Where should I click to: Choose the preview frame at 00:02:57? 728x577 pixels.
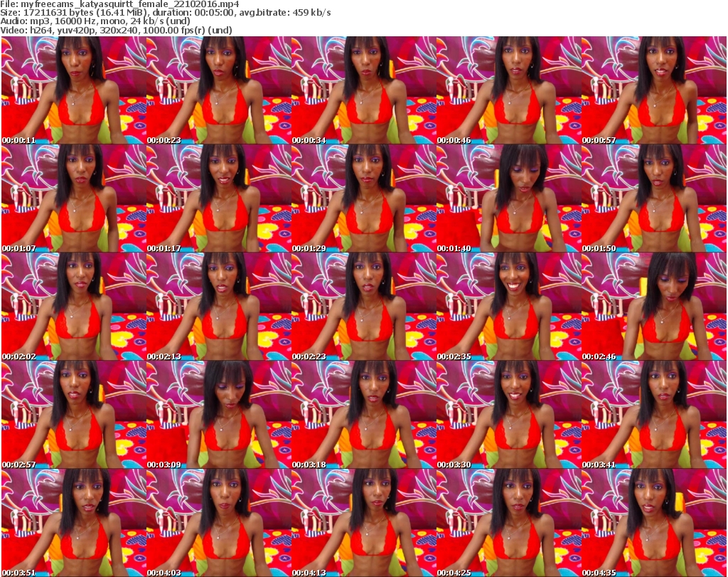73,415
